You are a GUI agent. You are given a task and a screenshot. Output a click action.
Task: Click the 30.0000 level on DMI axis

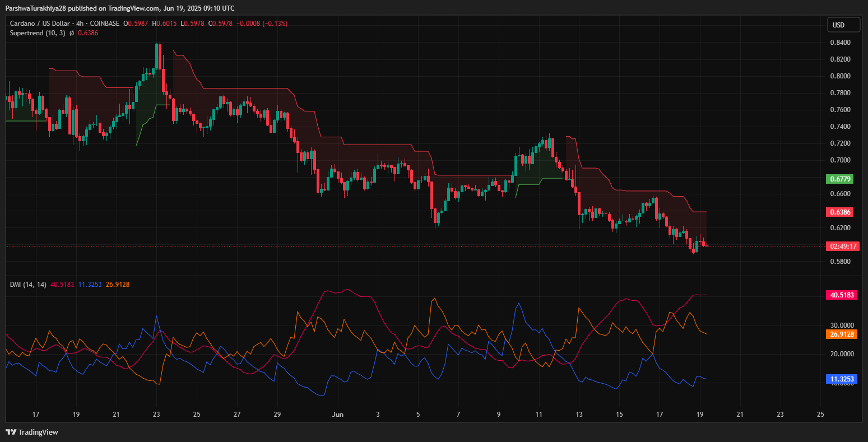click(842, 325)
